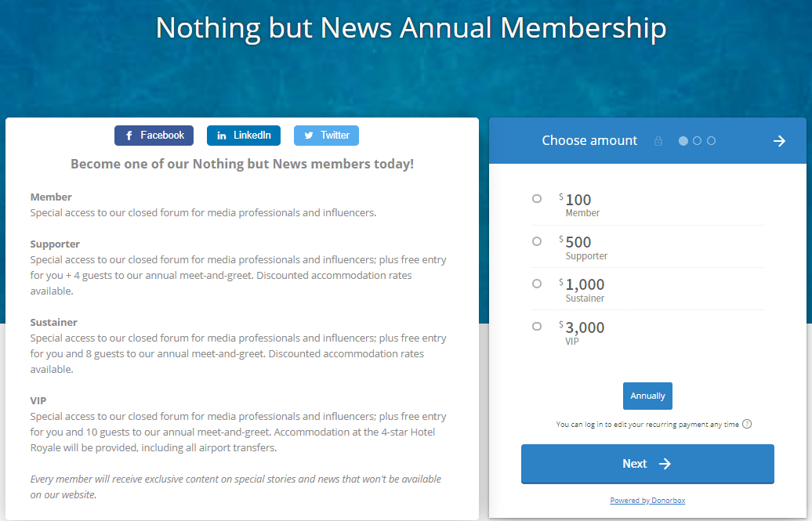This screenshot has height=521, width=812.
Task: Choose the $1,000 Sustainer radio option
Action: tap(537, 284)
